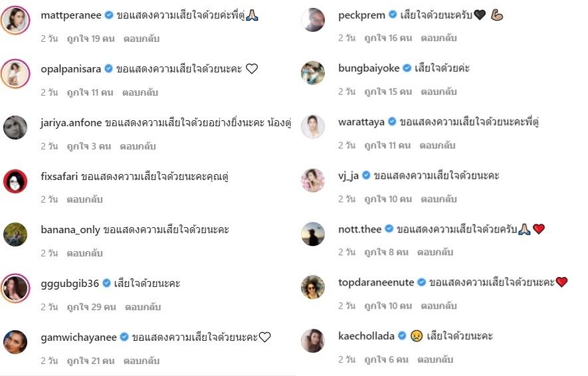Click the verified badge beside vj_ja
Viewport: 588px width, 376px height.
coord(366,175)
